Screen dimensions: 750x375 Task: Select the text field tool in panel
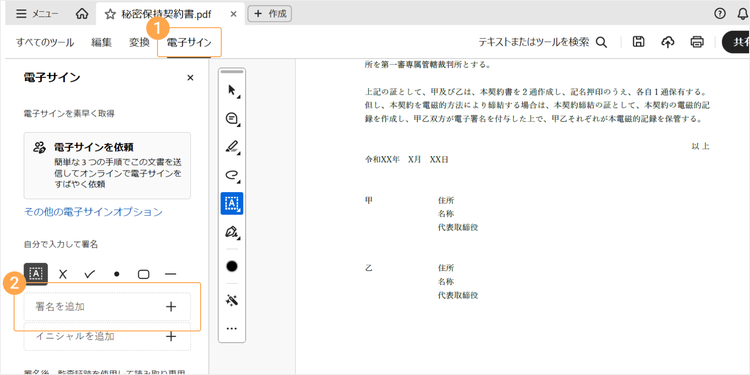click(x=36, y=274)
